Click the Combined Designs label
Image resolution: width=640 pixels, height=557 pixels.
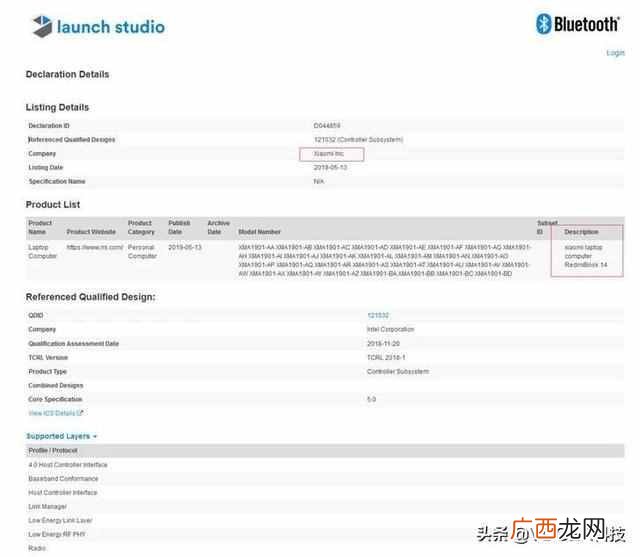(56, 385)
